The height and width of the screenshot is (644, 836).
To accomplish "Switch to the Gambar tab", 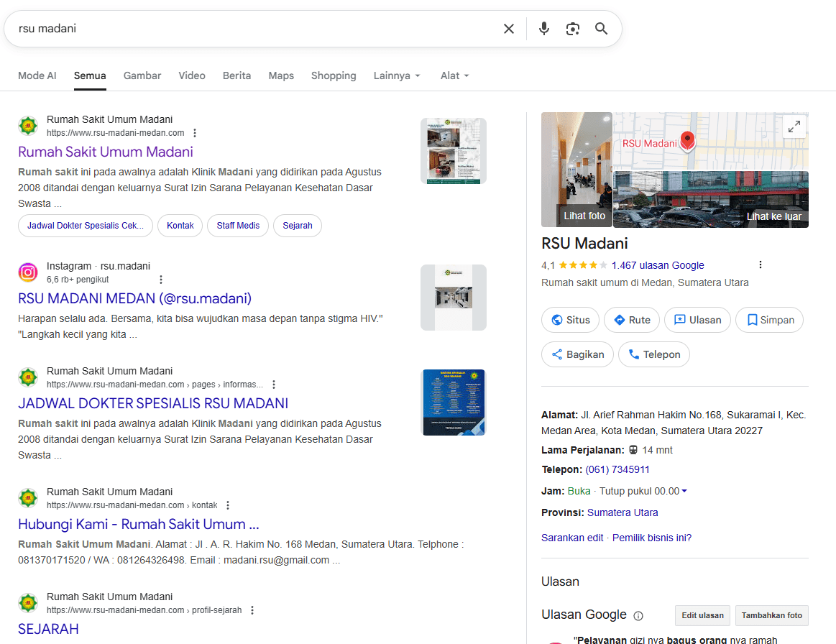I will (x=142, y=75).
